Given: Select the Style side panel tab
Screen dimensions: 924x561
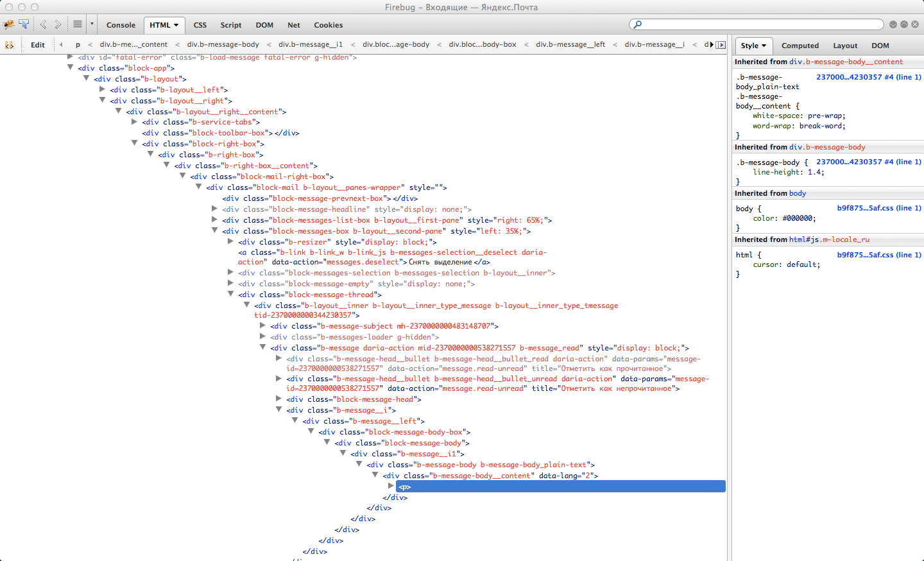Looking at the screenshot, I should coord(753,46).
